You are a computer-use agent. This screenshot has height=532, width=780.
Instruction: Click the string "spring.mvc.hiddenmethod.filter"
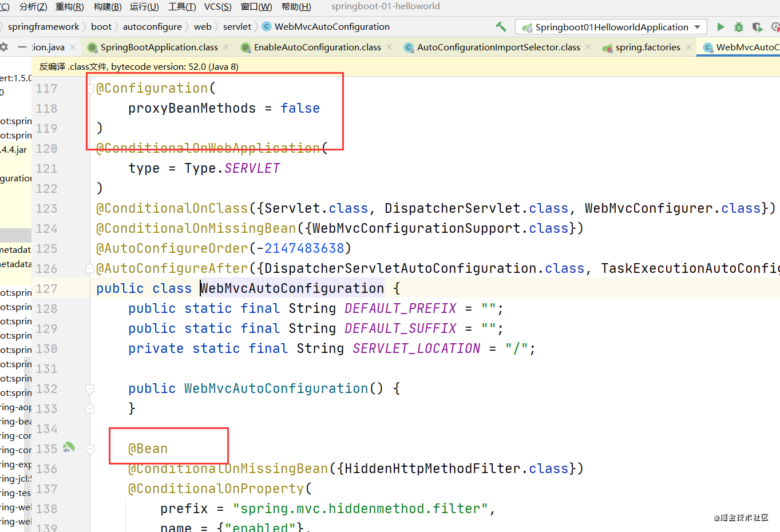click(x=361, y=509)
